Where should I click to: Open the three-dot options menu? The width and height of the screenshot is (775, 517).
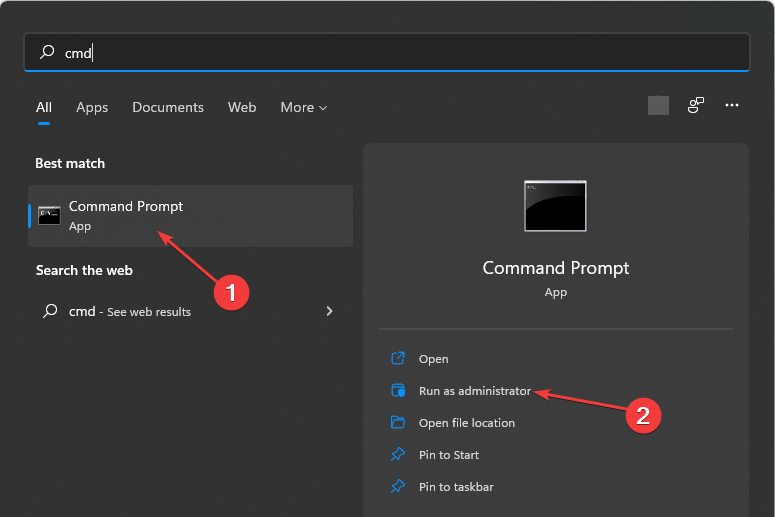pos(732,105)
